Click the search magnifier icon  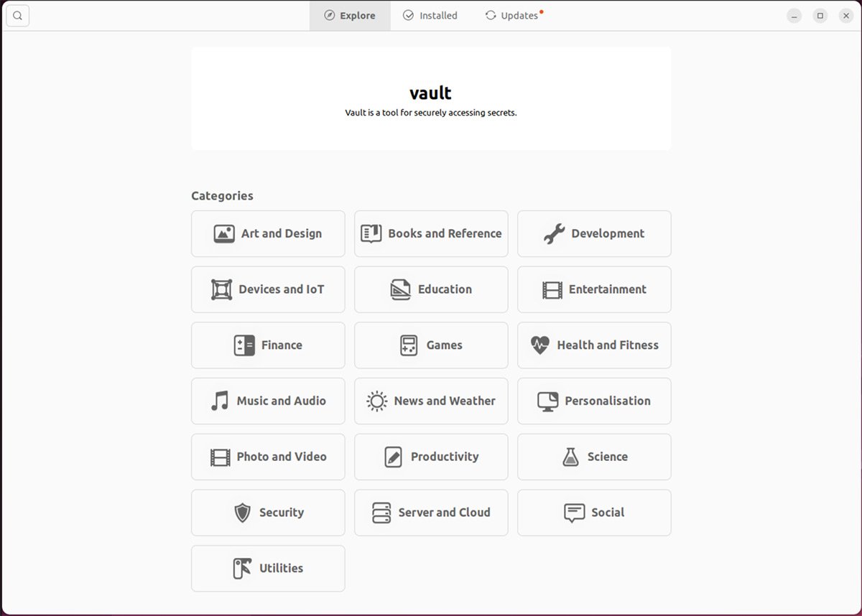pos(18,16)
